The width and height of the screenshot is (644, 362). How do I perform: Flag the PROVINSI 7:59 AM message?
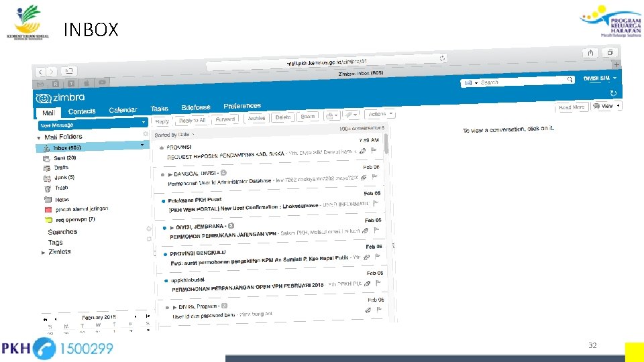click(374, 150)
